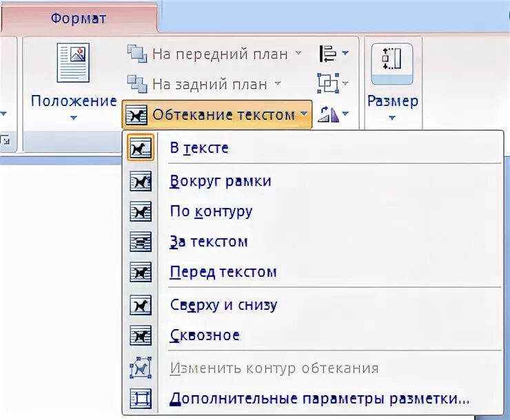Click the Вокруг рамки wrap icon
Image resolution: width=510 pixels, height=420 pixels.
141,181
